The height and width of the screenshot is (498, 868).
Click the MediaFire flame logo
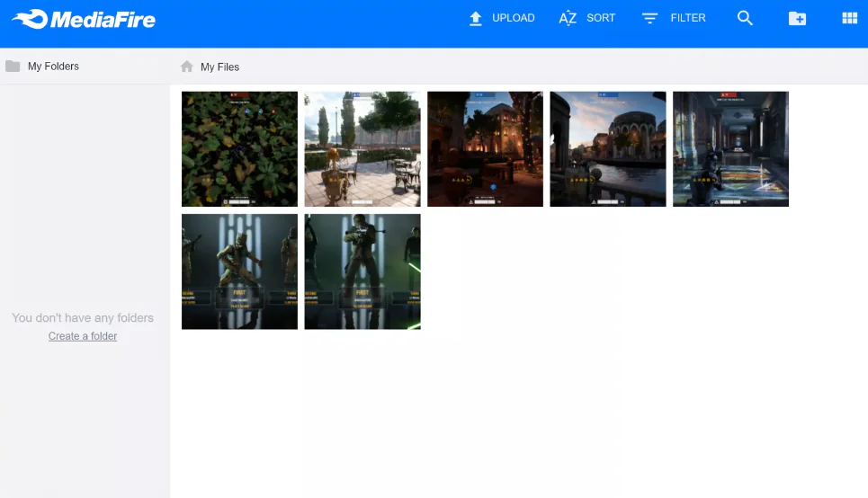pos(29,18)
